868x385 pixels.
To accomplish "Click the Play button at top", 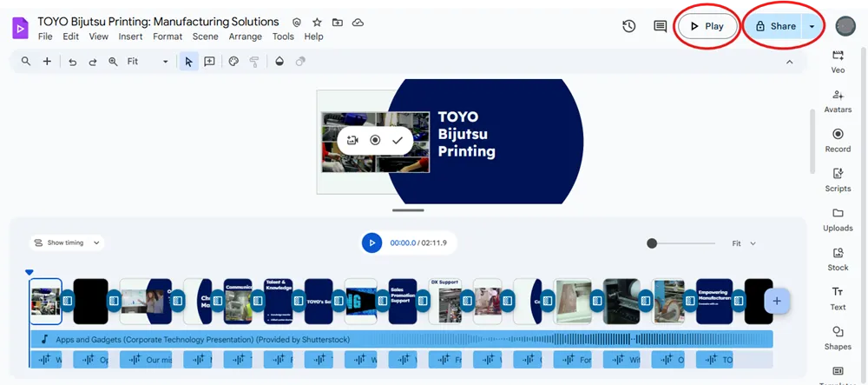I will coord(707,26).
